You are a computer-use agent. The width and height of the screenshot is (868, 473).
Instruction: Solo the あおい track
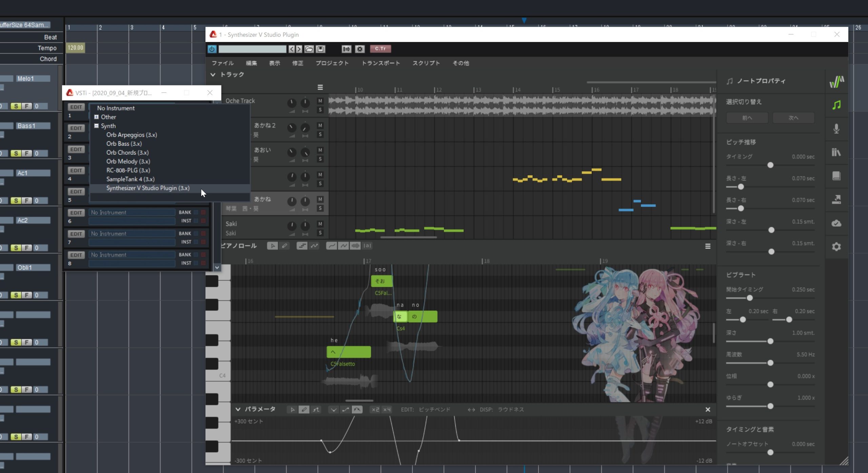(320, 159)
